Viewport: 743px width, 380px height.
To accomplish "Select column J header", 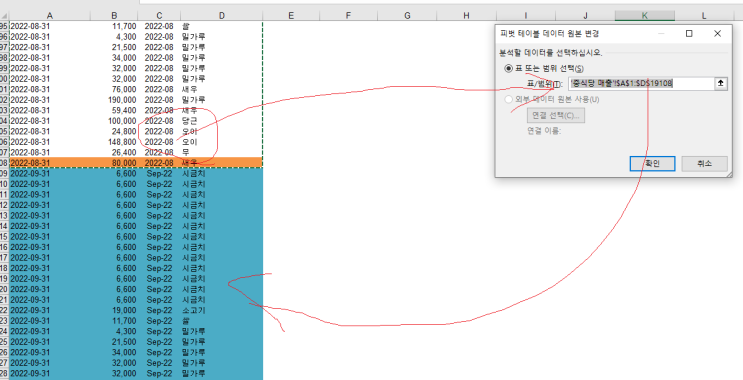I will [x=585, y=16].
